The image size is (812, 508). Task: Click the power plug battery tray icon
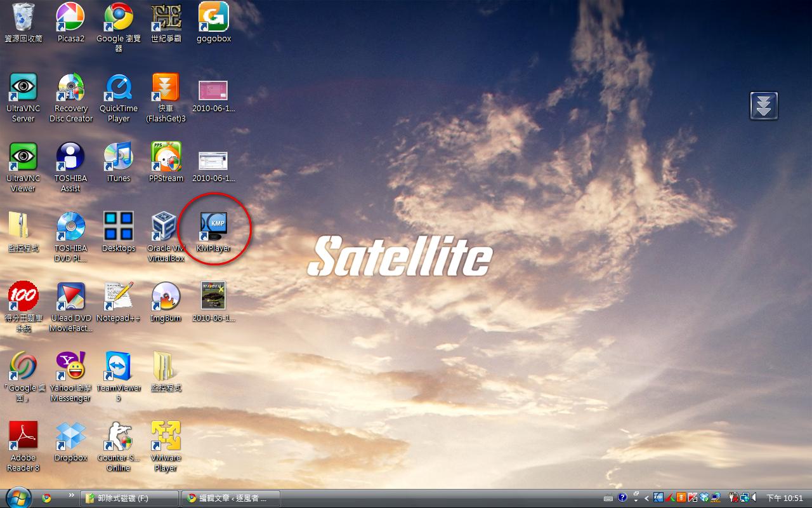coord(735,498)
